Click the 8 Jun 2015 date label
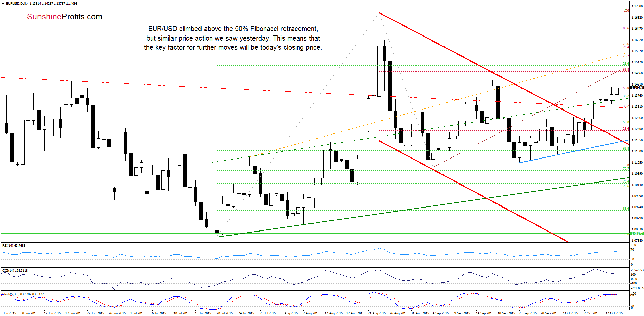Viewport: 644px width, 316px height. click(x=30, y=313)
